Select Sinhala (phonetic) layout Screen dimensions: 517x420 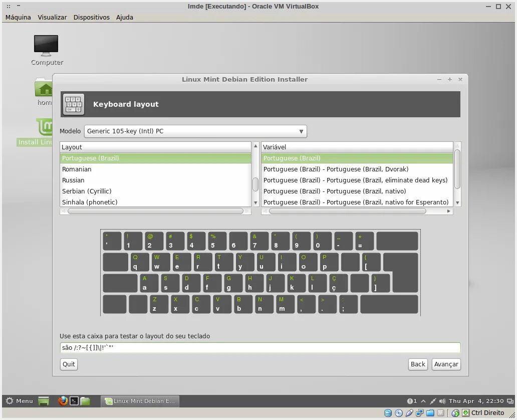point(155,202)
